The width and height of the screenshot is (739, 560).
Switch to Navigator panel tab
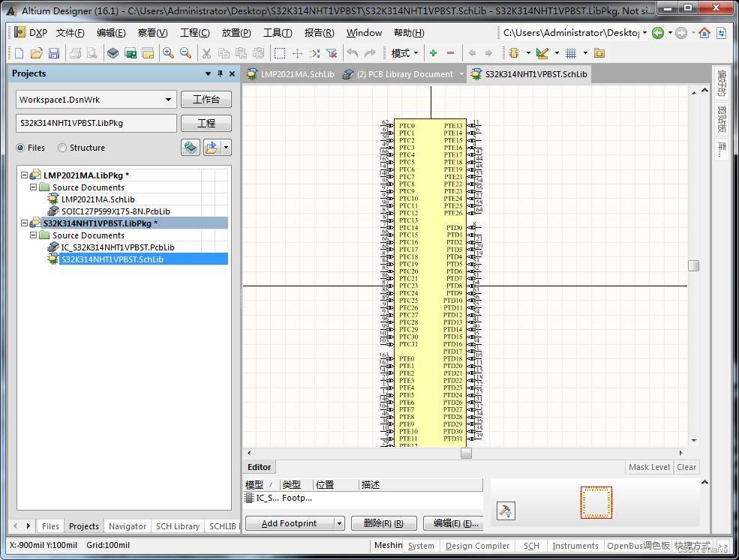128,526
